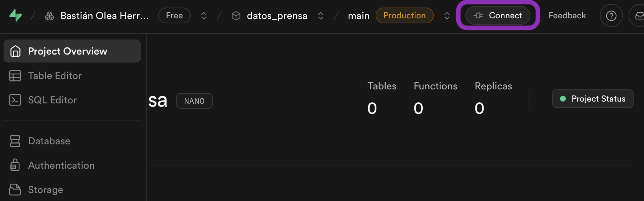Click the Feedback button

567,15
